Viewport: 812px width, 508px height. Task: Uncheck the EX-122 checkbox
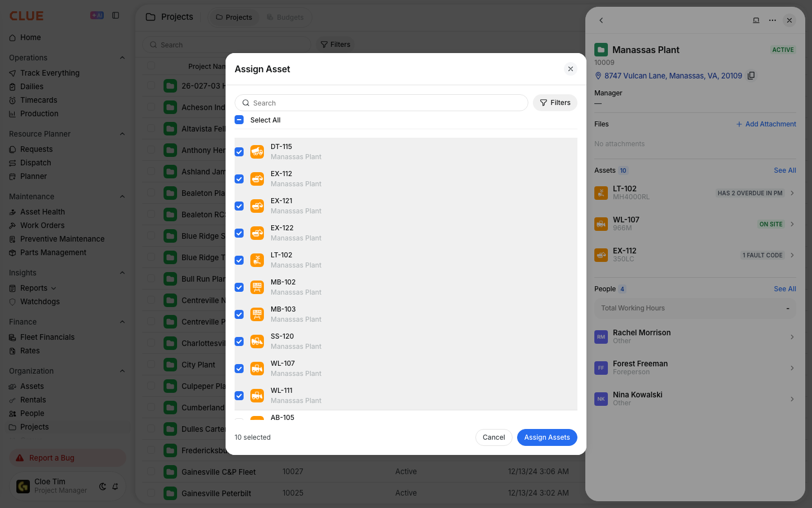pos(239,233)
